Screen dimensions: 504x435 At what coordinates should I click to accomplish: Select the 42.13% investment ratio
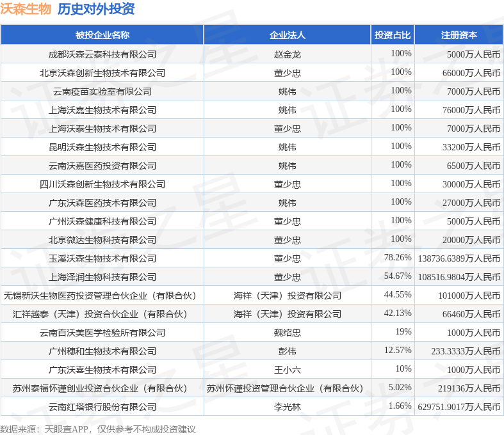coord(398,313)
